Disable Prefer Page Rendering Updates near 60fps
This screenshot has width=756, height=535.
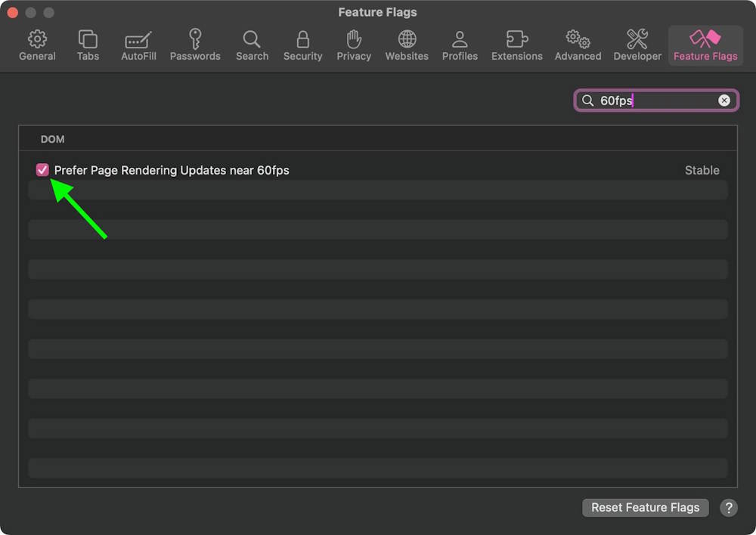coord(42,169)
